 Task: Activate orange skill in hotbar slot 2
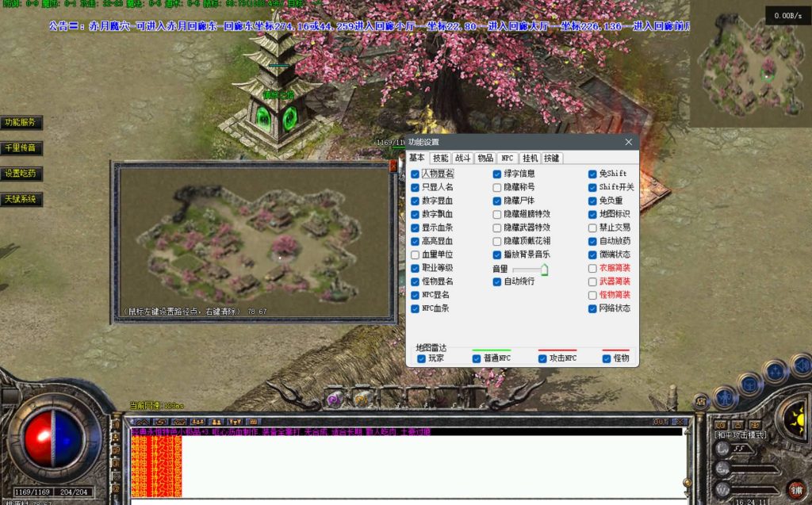coord(361,399)
